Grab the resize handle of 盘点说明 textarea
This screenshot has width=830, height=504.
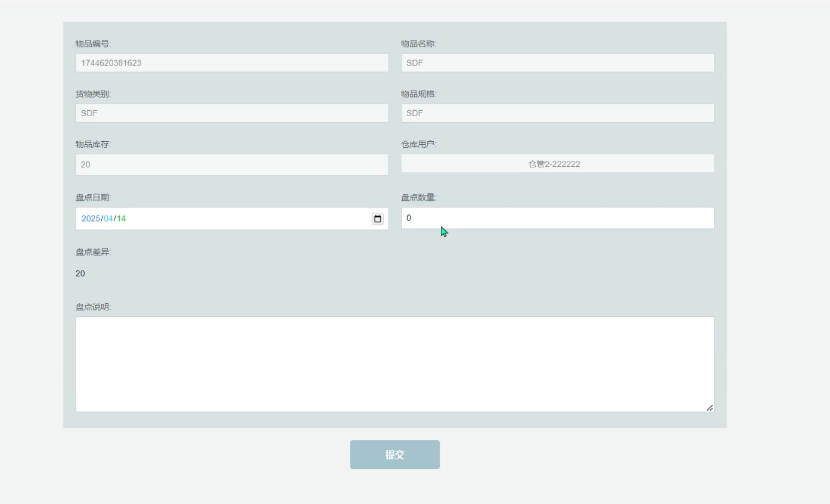(x=709, y=407)
